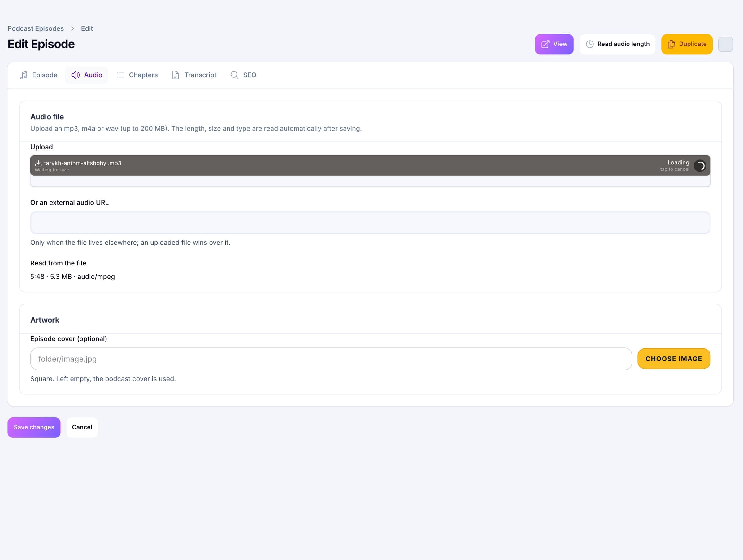The image size is (743, 560).
Task: Click the Cancel button
Action: coord(82,427)
